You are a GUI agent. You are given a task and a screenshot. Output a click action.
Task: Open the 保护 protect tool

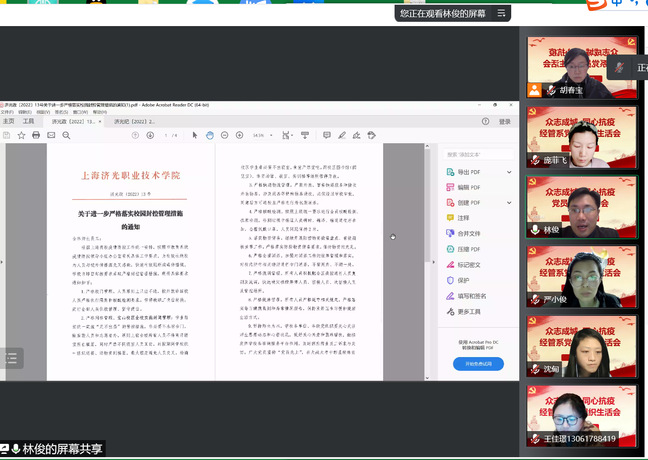point(463,280)
